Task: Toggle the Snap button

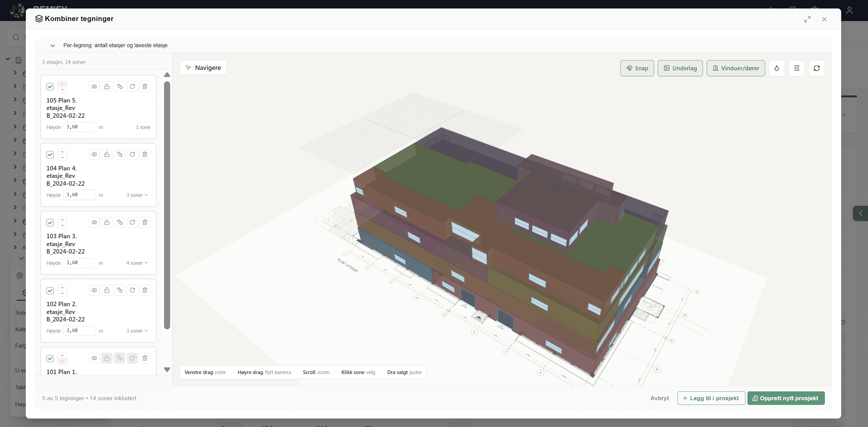Action: [637, 68]
